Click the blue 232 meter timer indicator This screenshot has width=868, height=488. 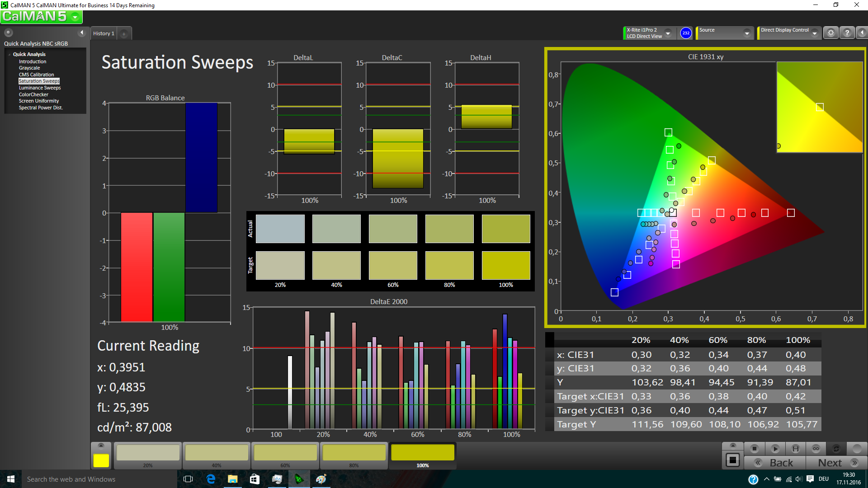point(686,33)
